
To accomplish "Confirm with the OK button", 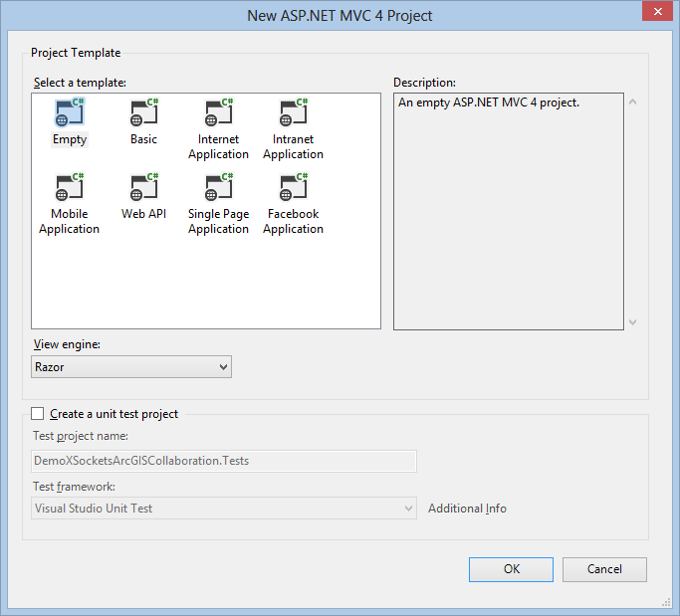I will point(511,569).
